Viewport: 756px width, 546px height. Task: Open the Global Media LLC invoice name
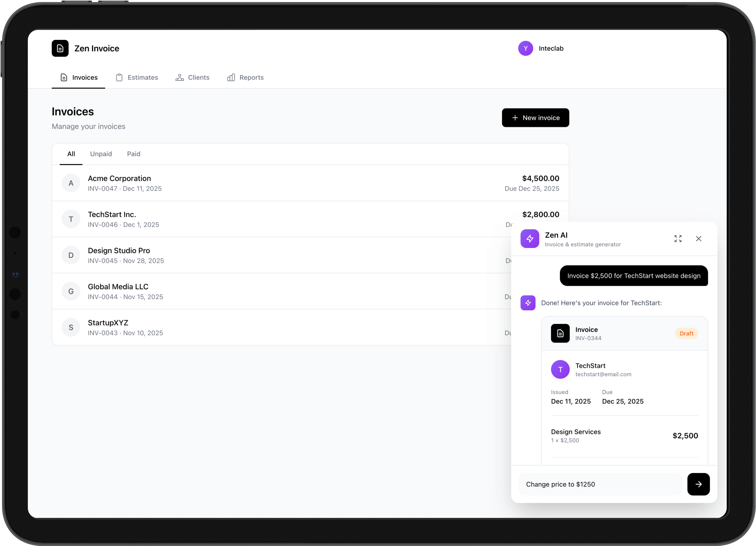pos(118,287)
